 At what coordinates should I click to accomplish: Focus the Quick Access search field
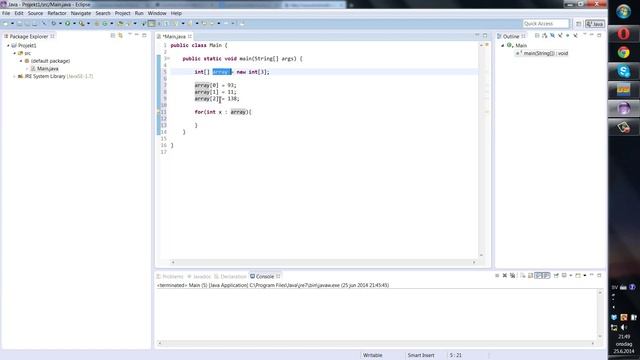coord(546,24)
